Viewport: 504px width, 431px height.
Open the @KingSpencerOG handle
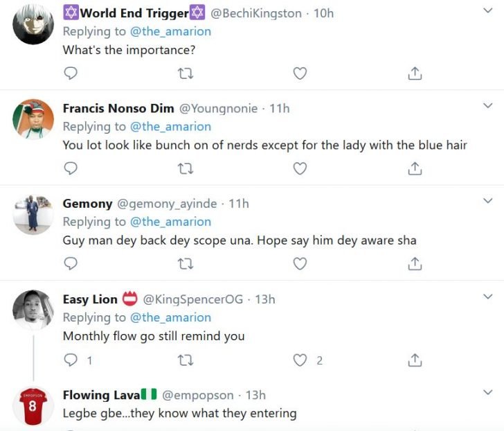[192, 299]
